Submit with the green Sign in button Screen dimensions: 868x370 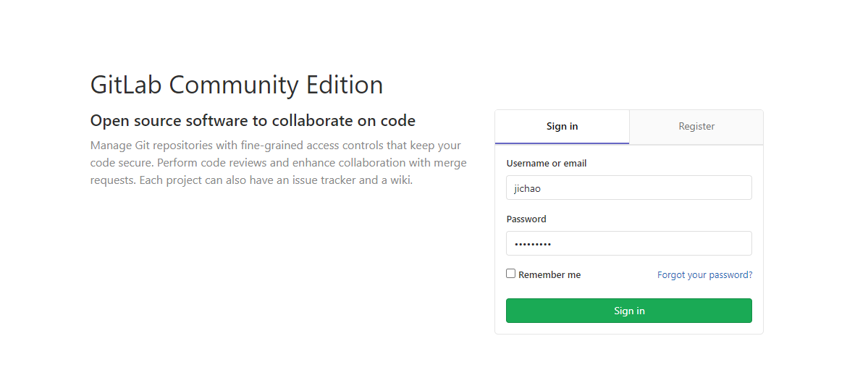[629, 311]
